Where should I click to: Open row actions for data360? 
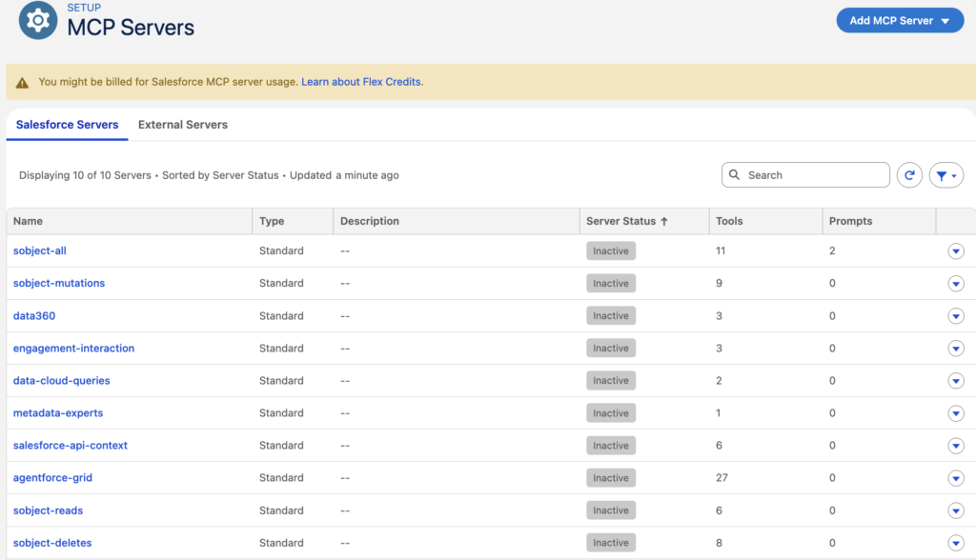(x=956, y=315)
